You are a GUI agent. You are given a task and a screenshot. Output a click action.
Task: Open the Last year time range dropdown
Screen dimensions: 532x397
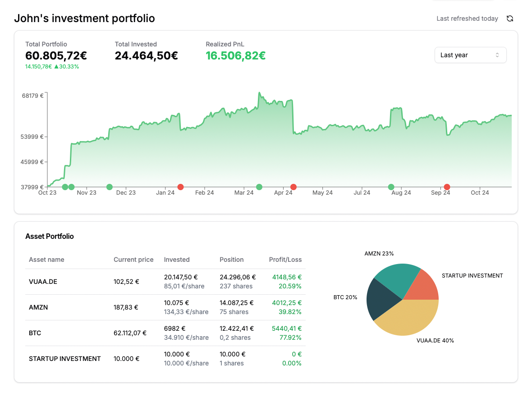pyautogui.click(x=470, y=55)
